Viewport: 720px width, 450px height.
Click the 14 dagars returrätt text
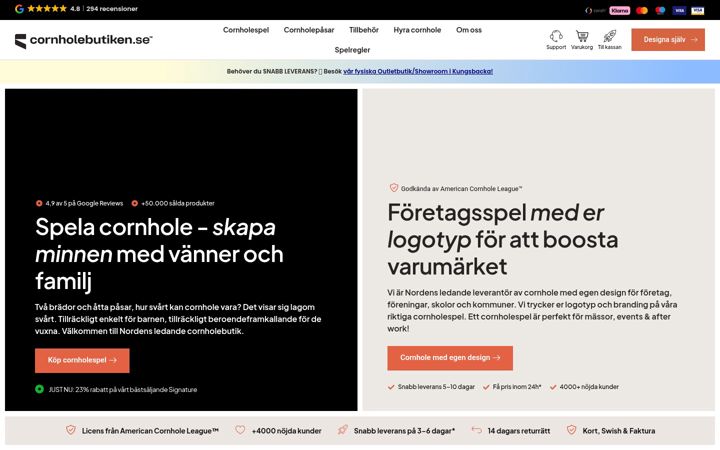(518, 431)
